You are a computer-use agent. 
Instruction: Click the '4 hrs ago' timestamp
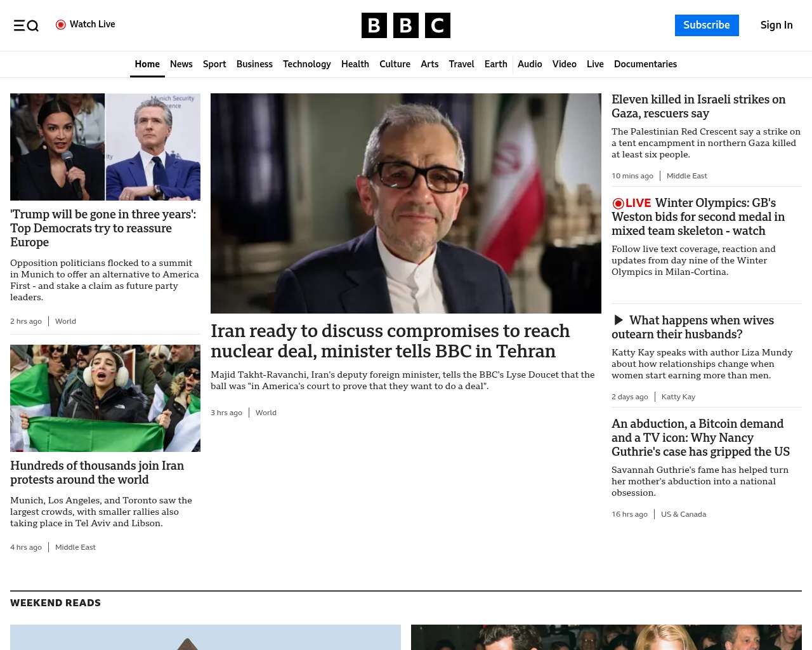coord(26,547)
